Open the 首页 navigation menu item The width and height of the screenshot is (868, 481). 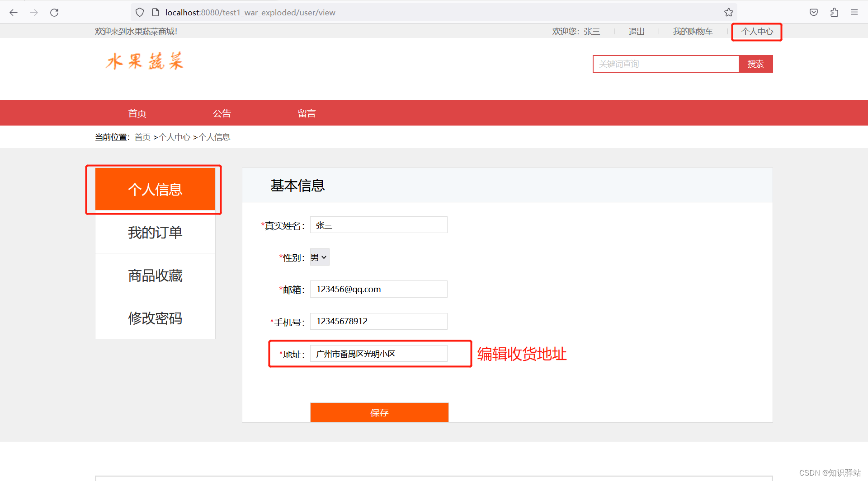tap(137, 113)
